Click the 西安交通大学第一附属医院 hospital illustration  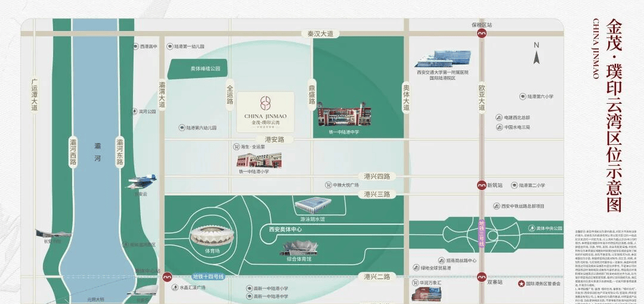(442, 58)
